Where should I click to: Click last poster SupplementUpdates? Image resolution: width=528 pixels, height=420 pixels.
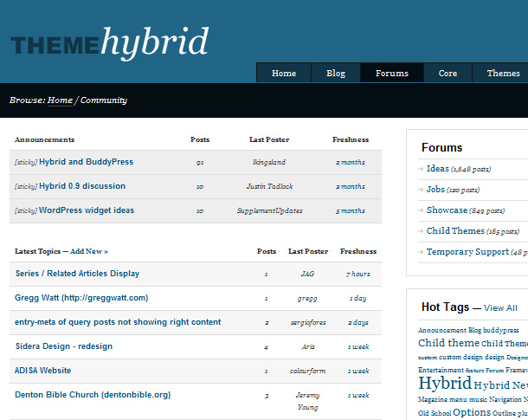269,210
